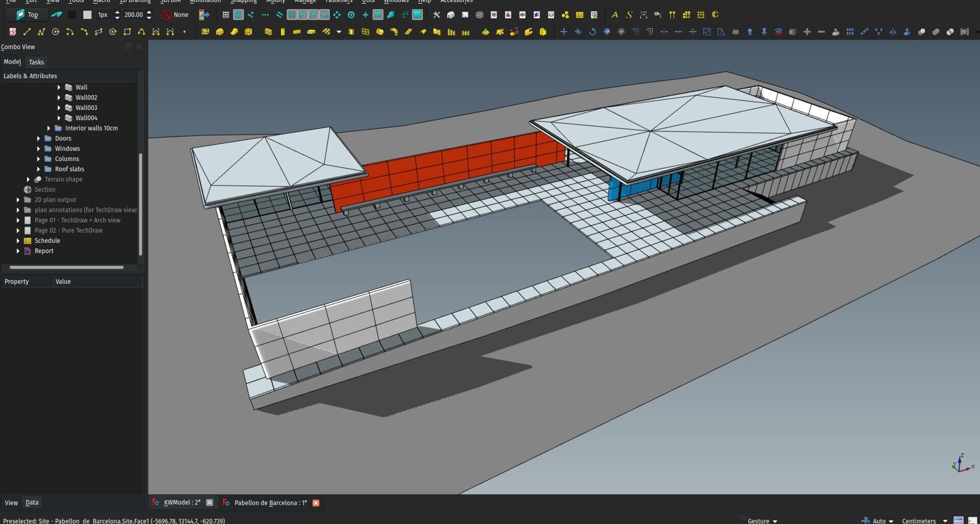Image resolution: width=980 pixels, height=524 pixels.
Task: Toggle snap to working plane
Action: [418, 15]
